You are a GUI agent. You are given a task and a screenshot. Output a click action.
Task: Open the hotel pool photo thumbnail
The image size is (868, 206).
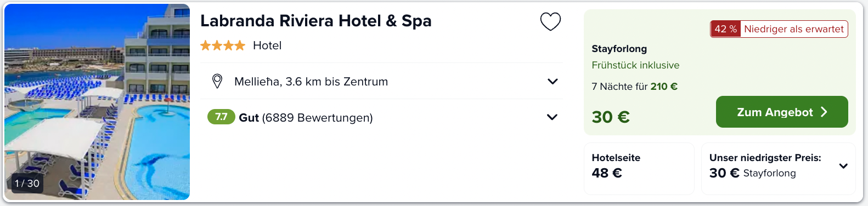(x=97, y=102)
